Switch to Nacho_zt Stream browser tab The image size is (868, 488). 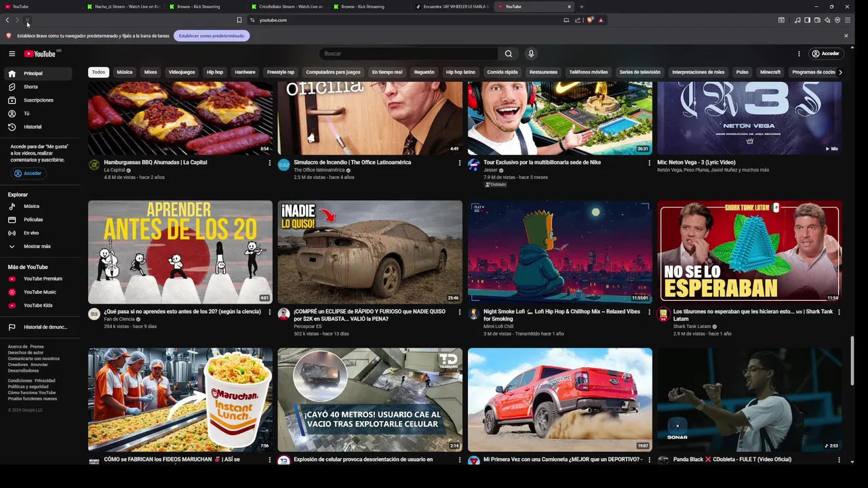point(123,7)
